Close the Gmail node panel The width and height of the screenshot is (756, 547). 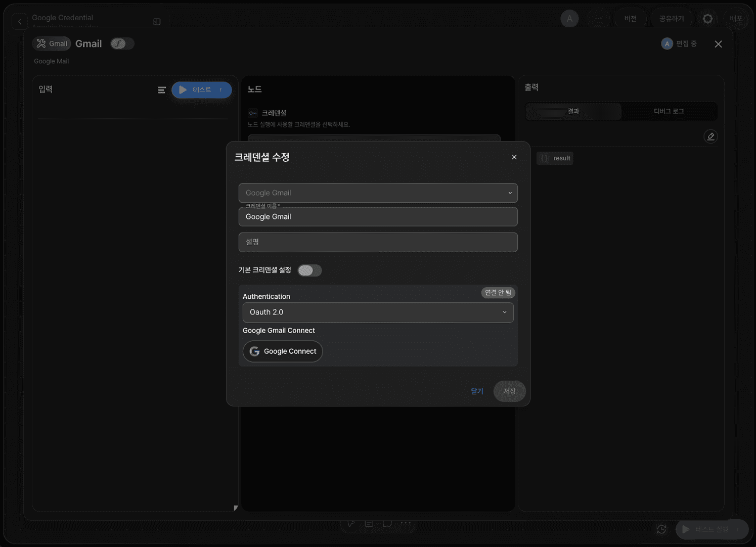click(718, 44)
